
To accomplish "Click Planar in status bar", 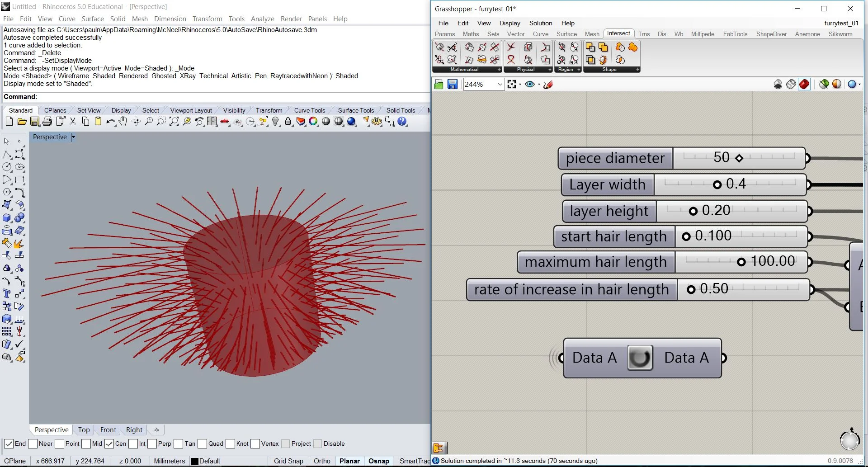I will click(x=349, y=461).
